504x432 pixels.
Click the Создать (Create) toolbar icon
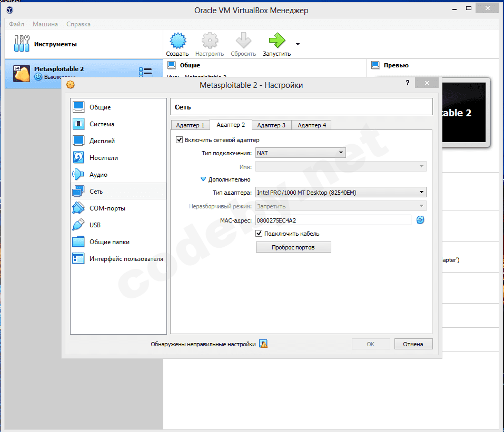tap(177, 42)
